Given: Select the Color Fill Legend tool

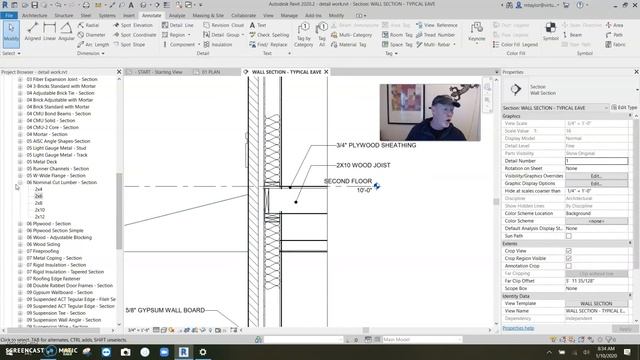Looking at the screenshot, I should pyautogui.click(x=515, y=44).
